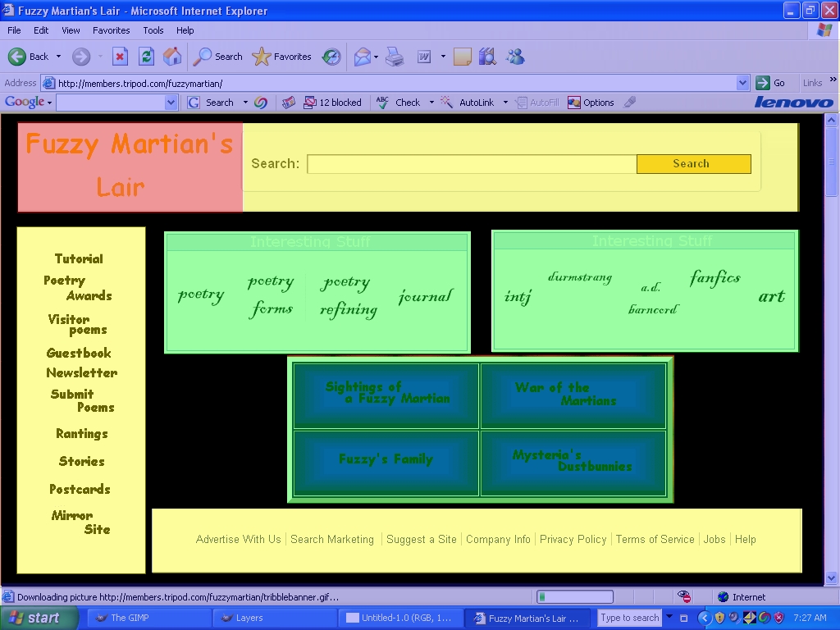Click the Favorites star button
The height and width of the screenshot is (630, 840).
point(282,57)
